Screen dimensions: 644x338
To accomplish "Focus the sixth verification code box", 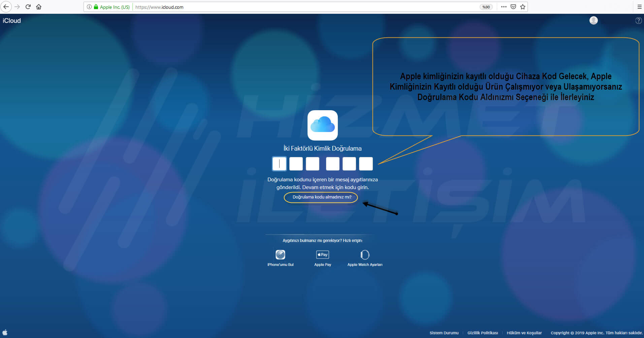I will pyautogui.click(x=366, y=164).
